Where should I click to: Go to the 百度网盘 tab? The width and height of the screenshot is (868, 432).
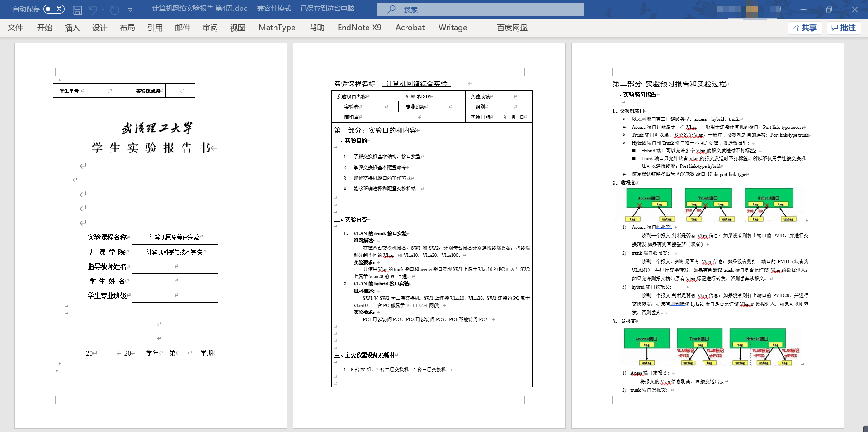coord(512,28)
